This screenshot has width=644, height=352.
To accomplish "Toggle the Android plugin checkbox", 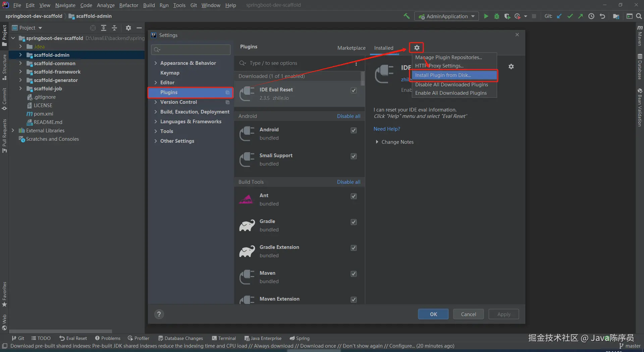I will [x=354, y=130].
